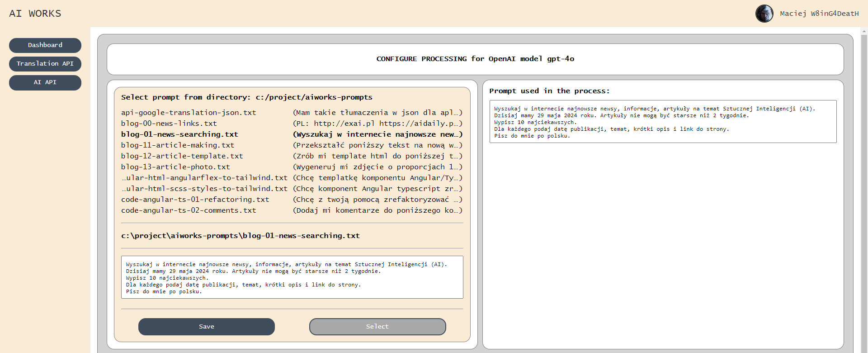Click the Maciej W8inG4DeatH username

coord(819,14)
